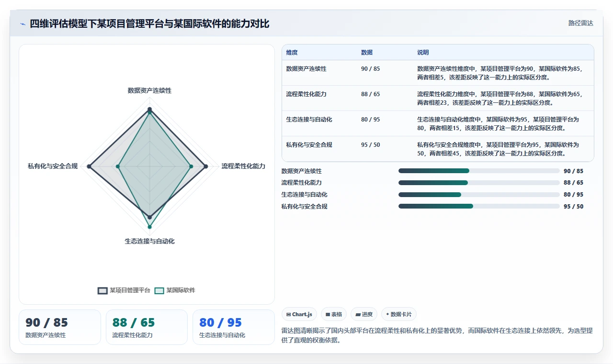Viewport: 613px width, 364px height.
Task: Click 数据资产连续性 table row name
Action: point(306,69)
